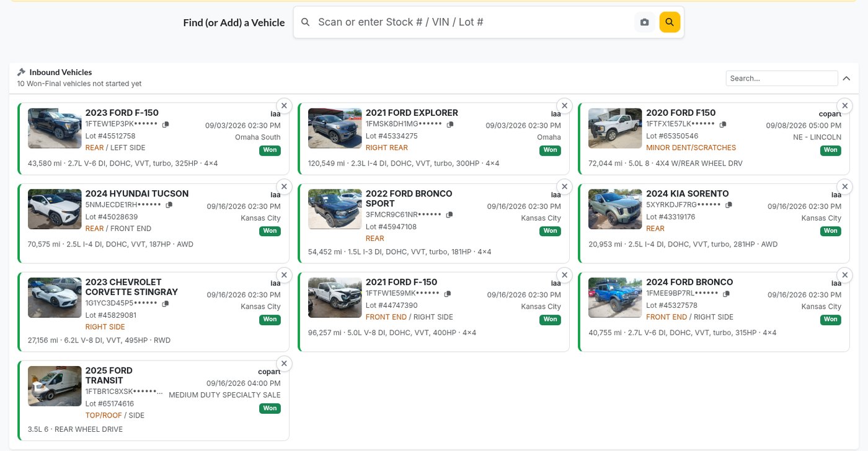868x451 pixels.
Task: Click the Inbound Vehicles filter search box
Action: pos(782,78)
